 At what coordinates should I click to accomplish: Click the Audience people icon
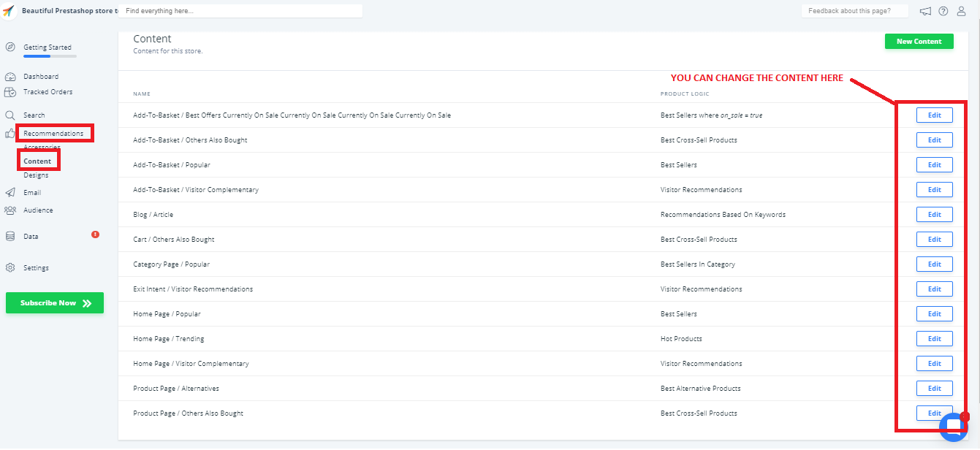point(10,210)
